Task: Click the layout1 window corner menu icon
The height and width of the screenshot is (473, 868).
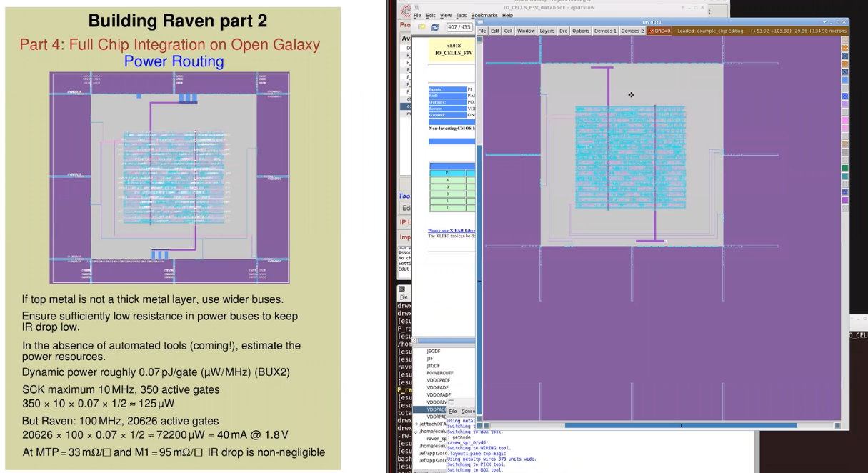Action: pos(480,21)
